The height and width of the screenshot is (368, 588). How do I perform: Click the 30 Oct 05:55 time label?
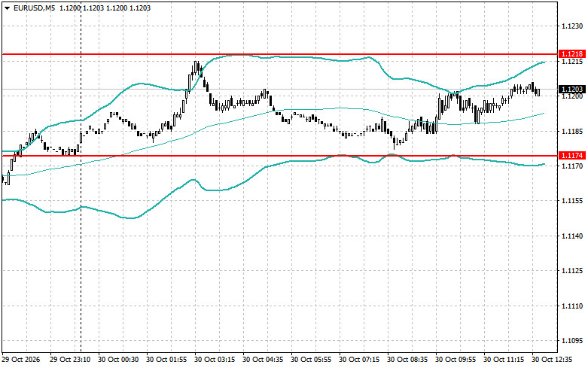coord(311,360)
